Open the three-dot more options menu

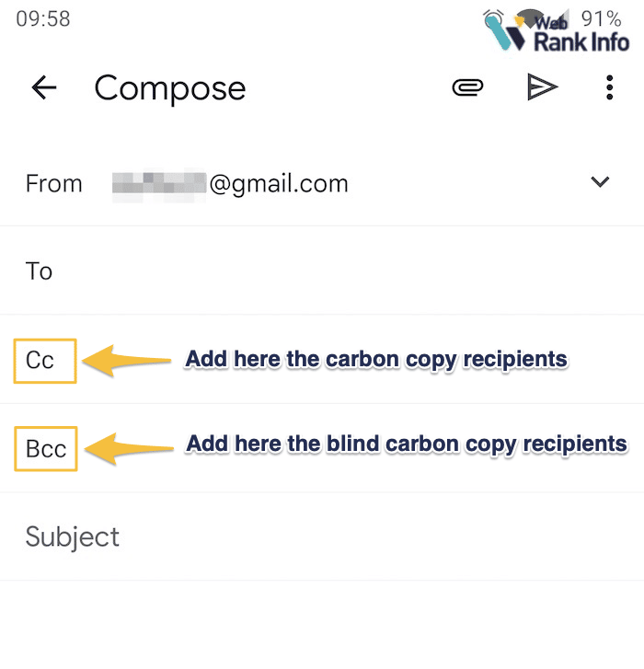coord(609,87)
